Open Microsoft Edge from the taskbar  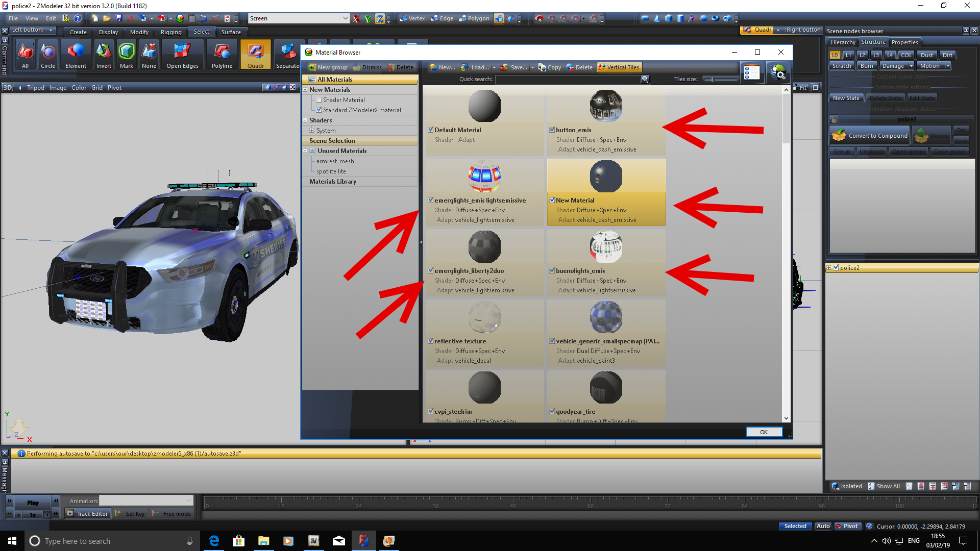[214, 541]
